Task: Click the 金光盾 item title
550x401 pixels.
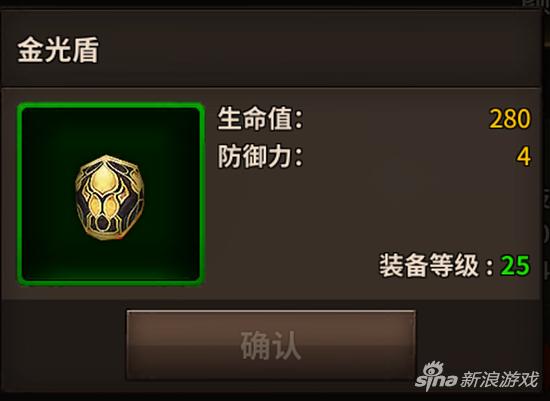Action: point(58,50)
